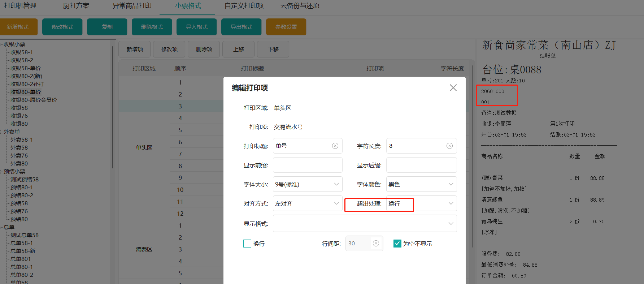This screenshot has height=284, width=644.
Task: Collapse the 收银小票 tree node
Action: (1, 44)
